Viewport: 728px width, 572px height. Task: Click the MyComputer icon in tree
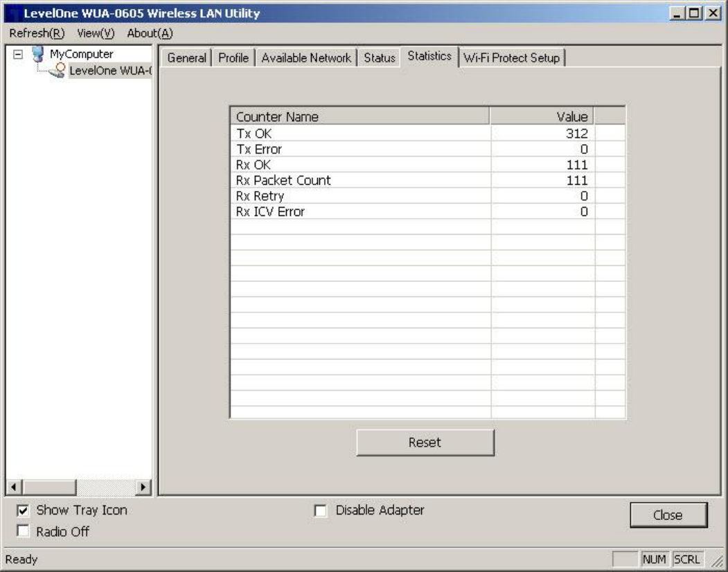pos(39,53)
